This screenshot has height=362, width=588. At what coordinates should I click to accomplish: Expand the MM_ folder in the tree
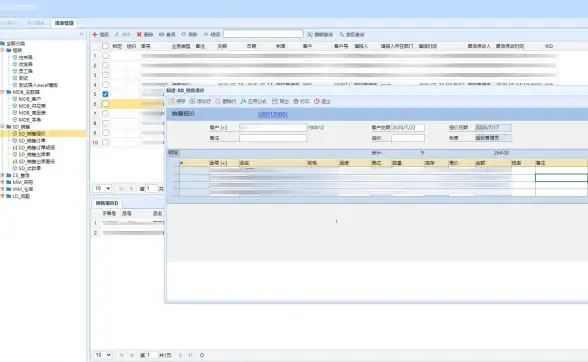click(3, 182)
